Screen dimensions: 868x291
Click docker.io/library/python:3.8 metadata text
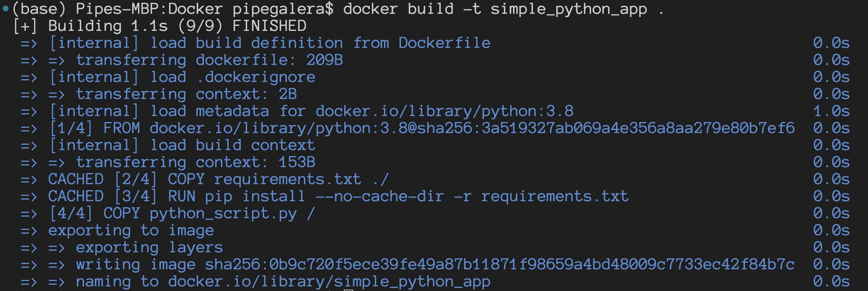point(445,111)
